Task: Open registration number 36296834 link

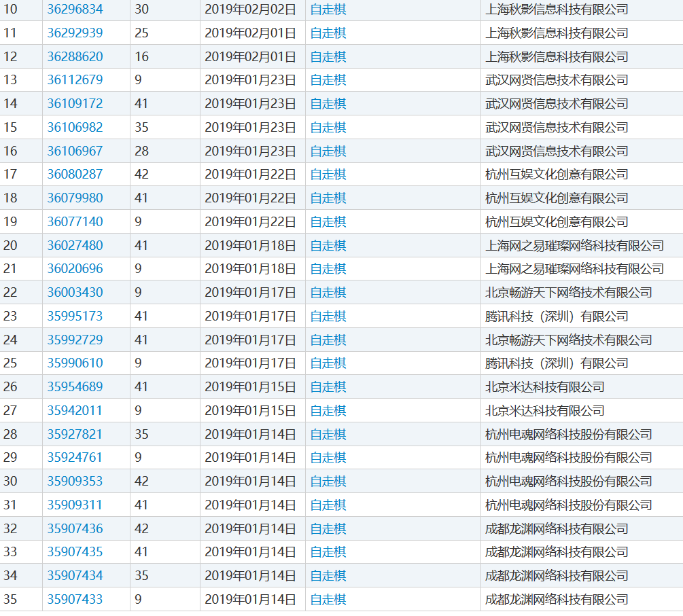Action: pyautogui.click(x=75, y=9)
